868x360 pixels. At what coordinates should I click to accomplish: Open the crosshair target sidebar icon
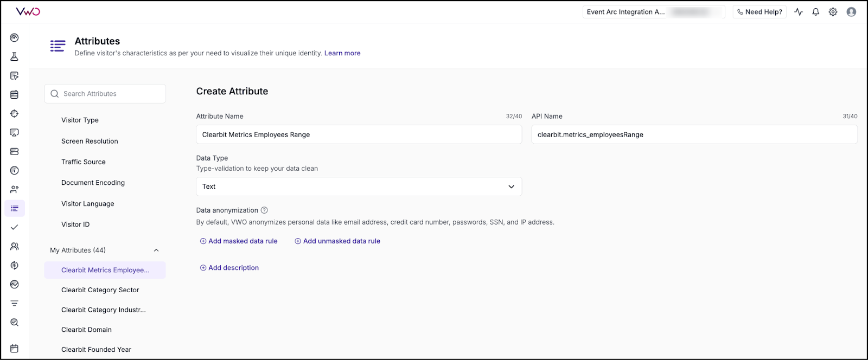15,114
